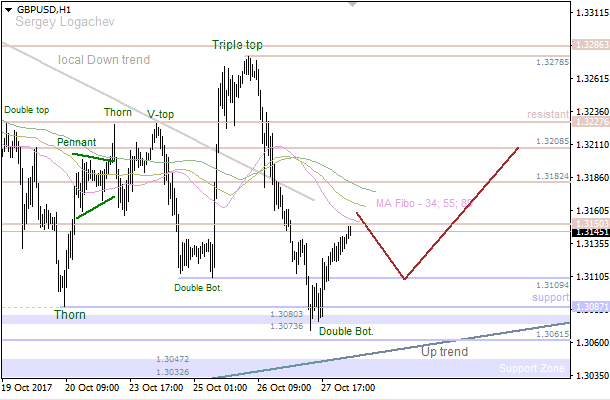This screenshot has height=400, width=610.
Task: Click the 'Pennant' pattern label
Action: pos(76,144)
